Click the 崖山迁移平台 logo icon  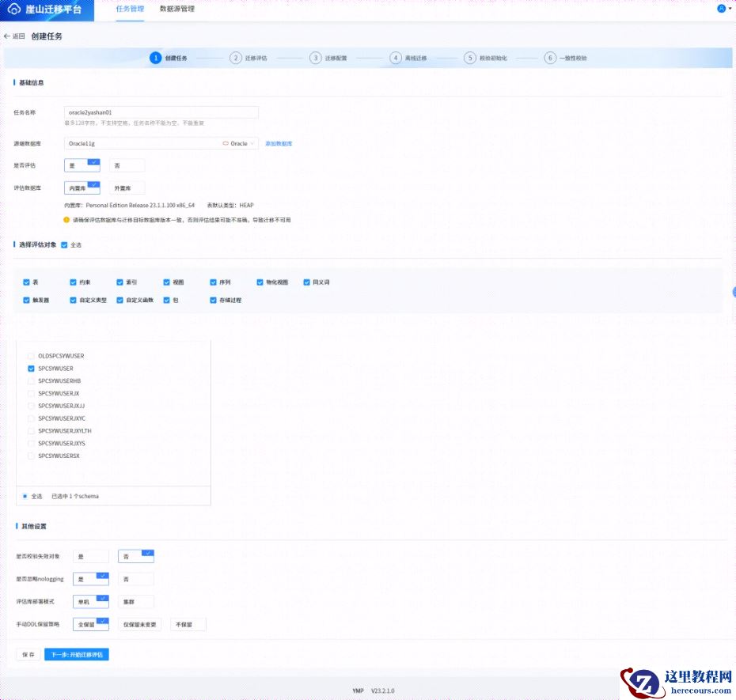[14, 9]
